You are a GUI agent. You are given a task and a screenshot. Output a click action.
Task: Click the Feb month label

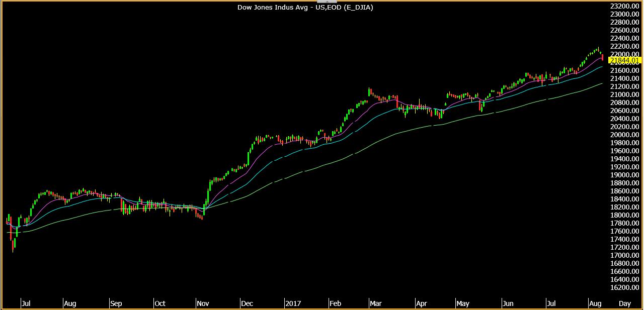[x=335, y=303]
